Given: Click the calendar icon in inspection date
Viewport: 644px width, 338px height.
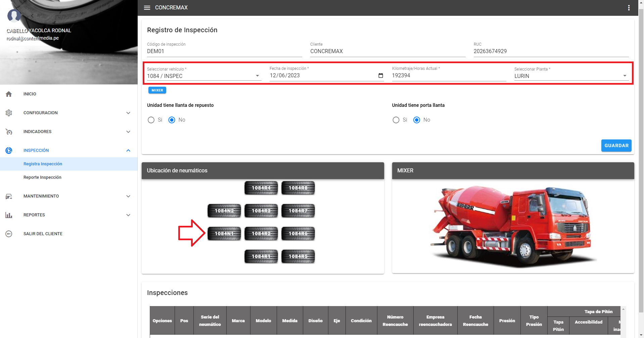Looking at the screenshot, I should click(380, 76).
